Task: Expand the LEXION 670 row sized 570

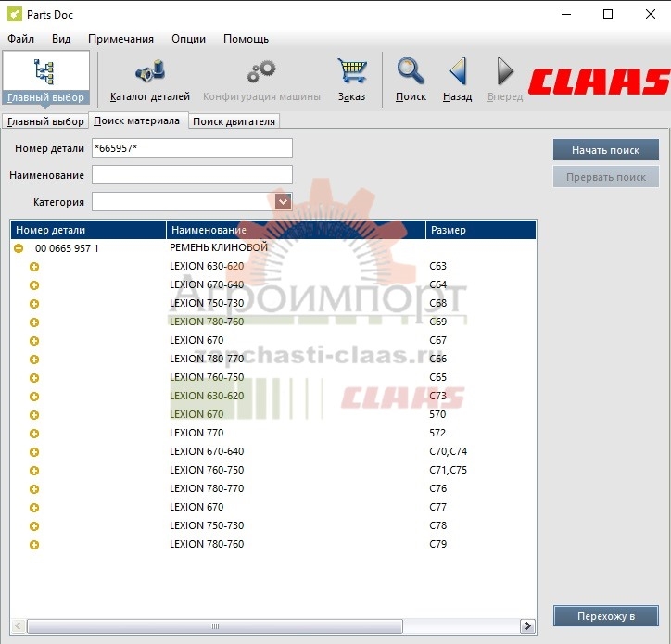Action: [x=34, y=415]
